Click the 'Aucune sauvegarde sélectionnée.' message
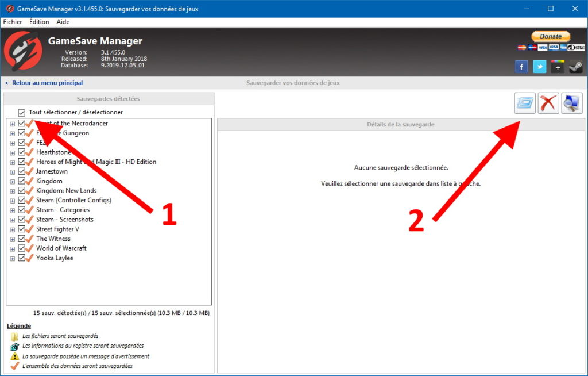Screen dimensions: 588x376 point(401,167)
